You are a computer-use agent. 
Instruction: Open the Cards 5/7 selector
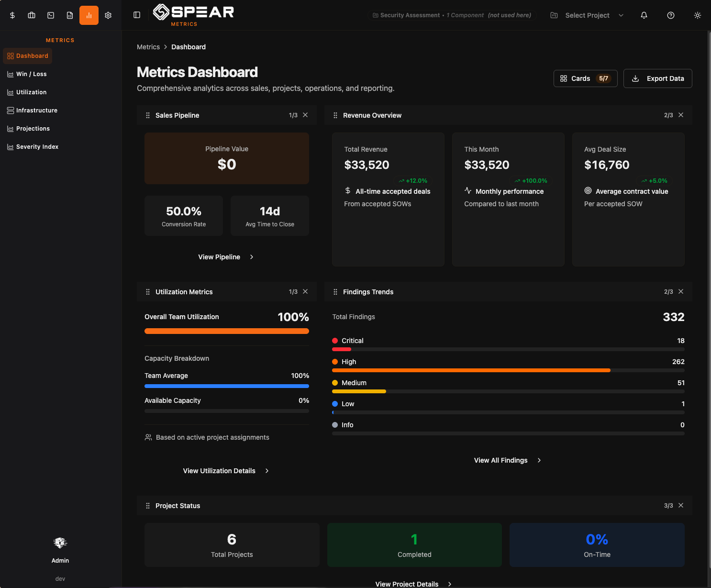coord(585,78)
